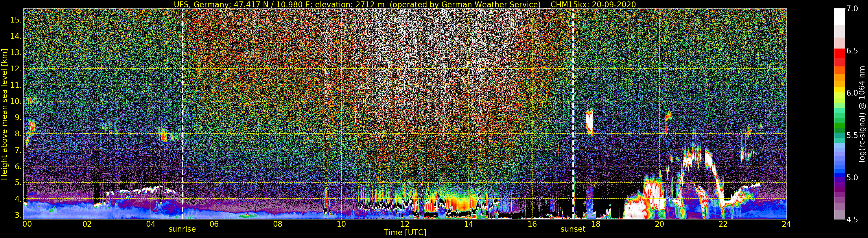Click the 18 time tick label
The height and width of the screenshot is (238, 868).
[596, 224]
